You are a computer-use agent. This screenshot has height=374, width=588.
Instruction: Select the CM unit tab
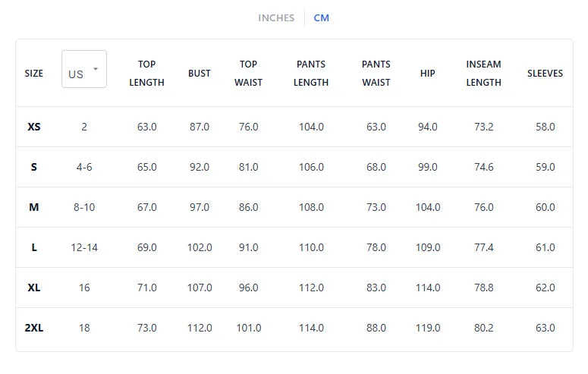pos(322,18)
